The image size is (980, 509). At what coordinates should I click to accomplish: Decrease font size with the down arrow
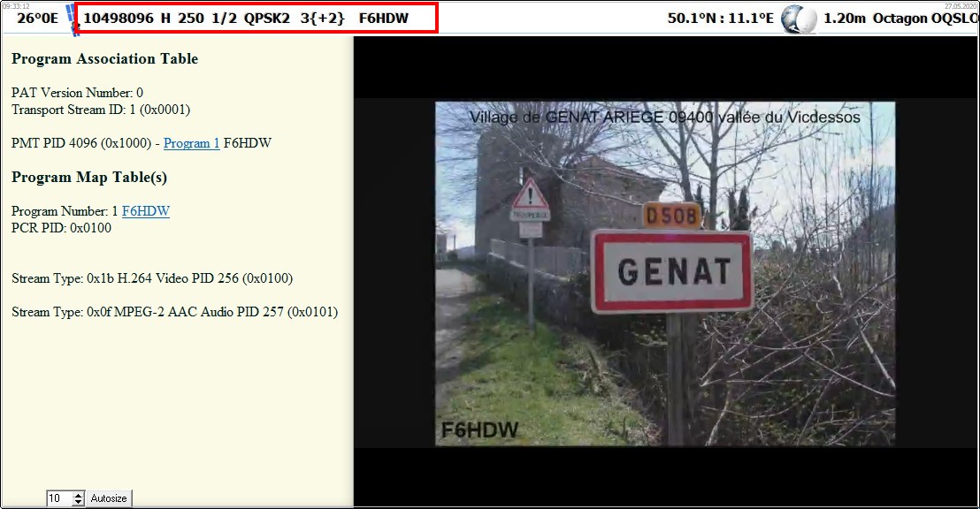pyautogui.click(x=78, y=502)
